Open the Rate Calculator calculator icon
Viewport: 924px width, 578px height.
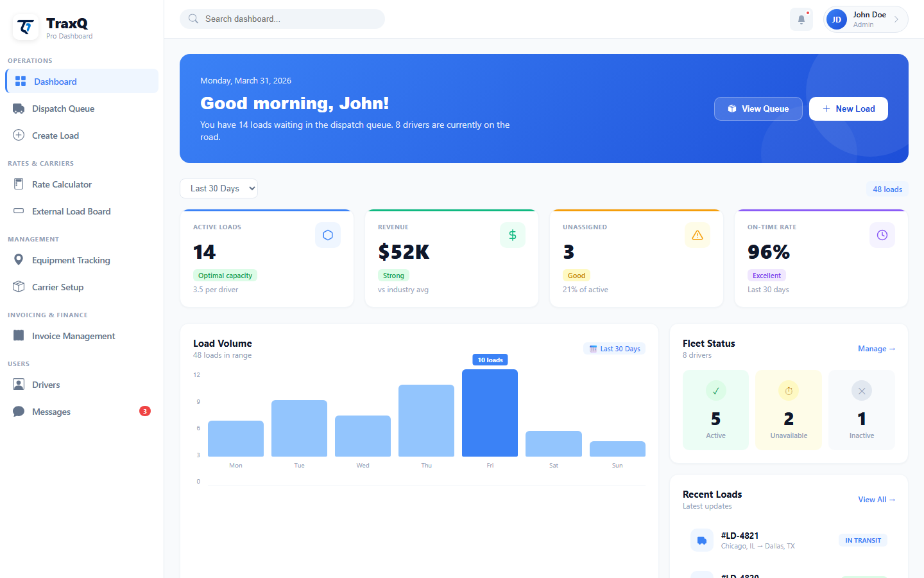coord(19,184)
